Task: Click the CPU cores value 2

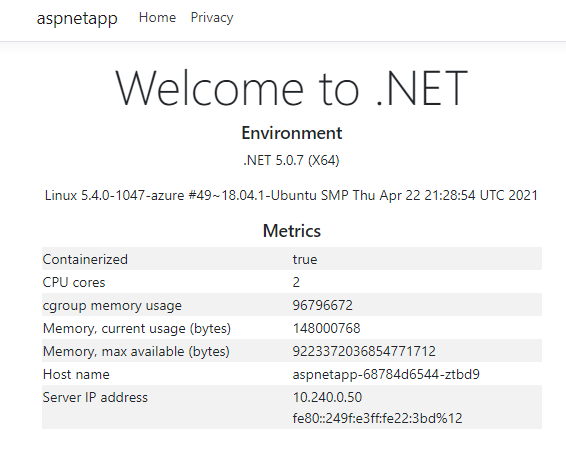Action: pos(296,282)
